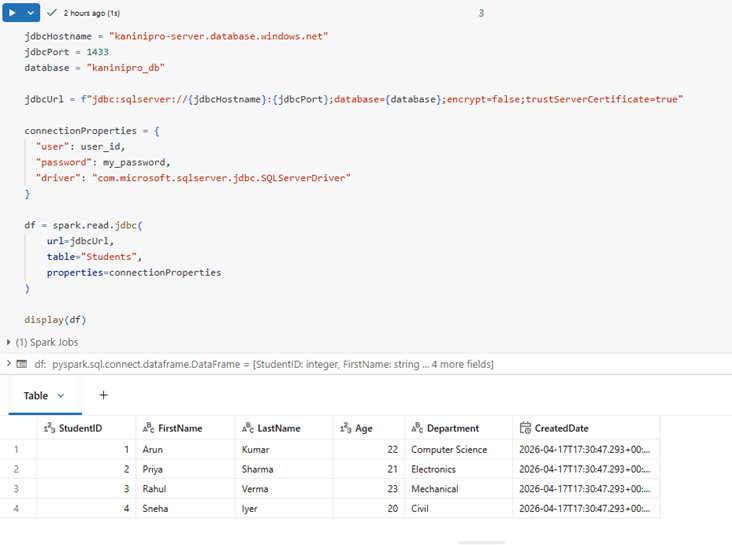The width and height of the screenshot is (732, 545).
Task: Click the Age integer type icon
Action: [x=345, y=428]
